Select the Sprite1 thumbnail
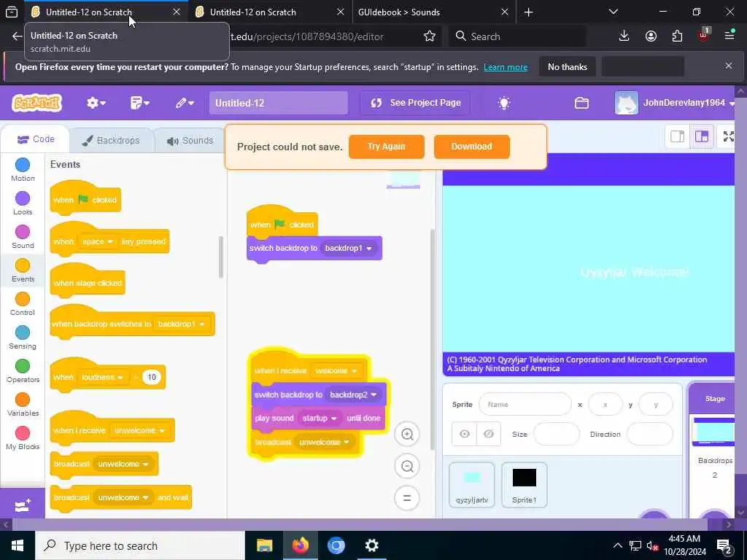The height and width of the screenshot is (560, 747). [524, 485]
